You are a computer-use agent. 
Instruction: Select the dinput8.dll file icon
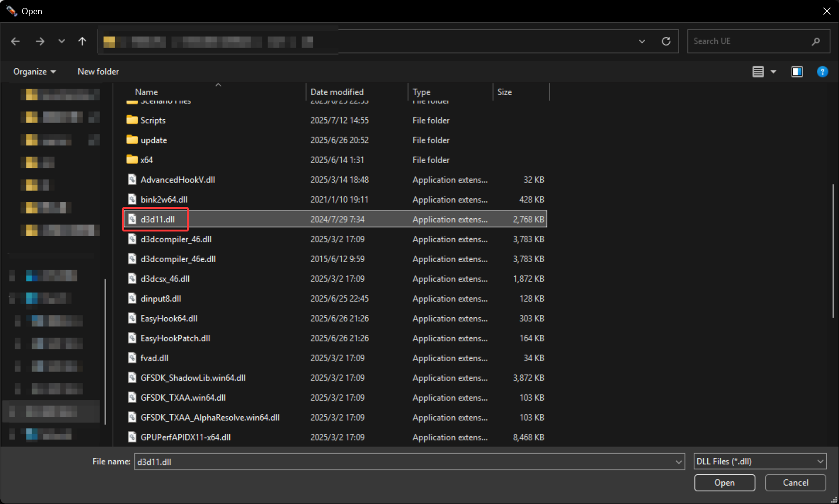point(133,298)
